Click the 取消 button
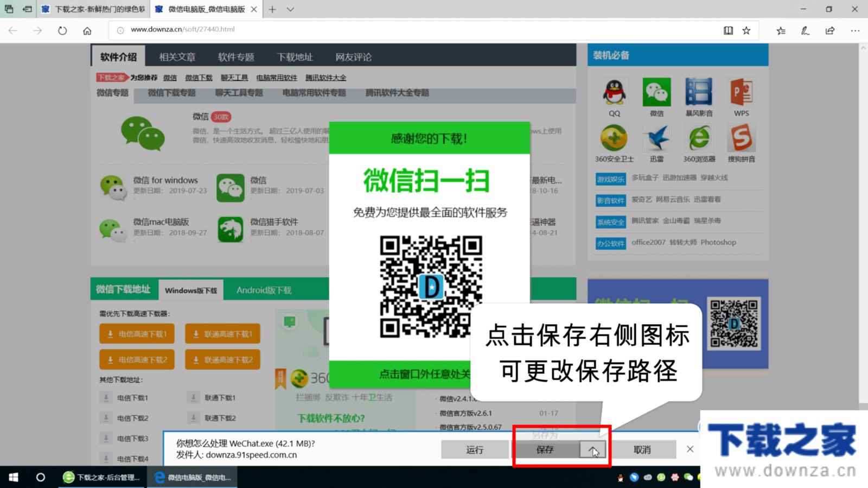868x488 pixels. pyautogui.click(x=642, y=449)
